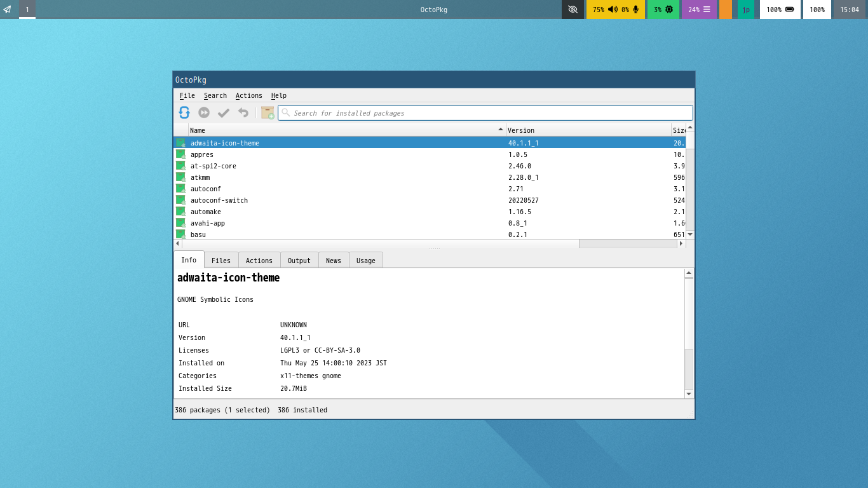Click the installed icon beside avahi-app
The height and width of the screenshot is (488, 868).
point(180,223)
